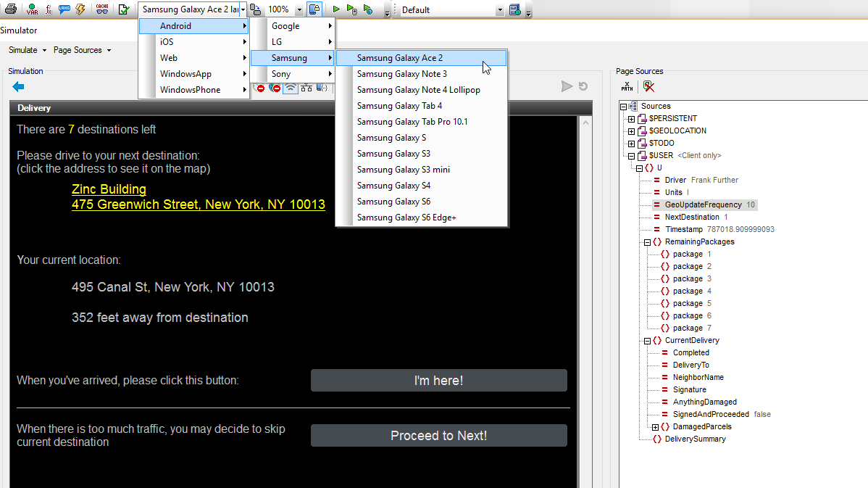Select Samsung Galaxy Ace 2

422,57
